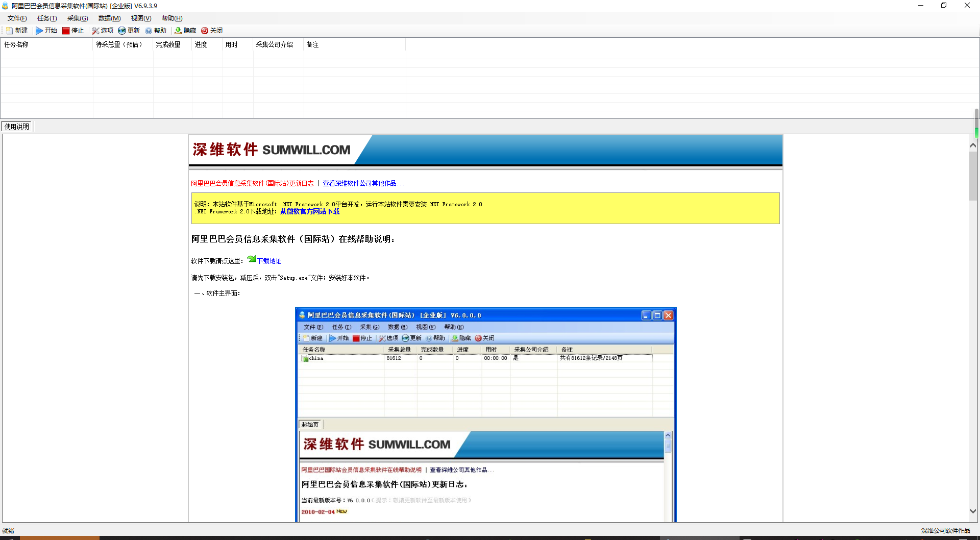Start the task with 开始 button
This screenshot has width=980, height=540.
tap(46, 31)
